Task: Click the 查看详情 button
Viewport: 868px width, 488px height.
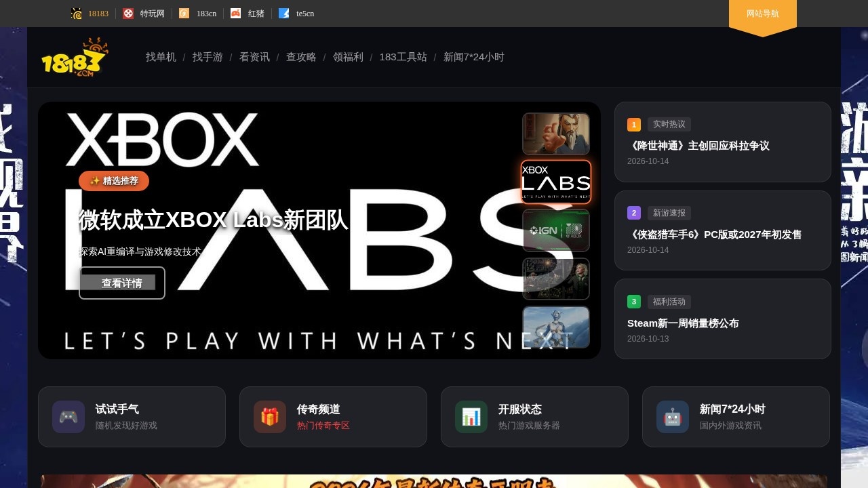Action: 122,283
